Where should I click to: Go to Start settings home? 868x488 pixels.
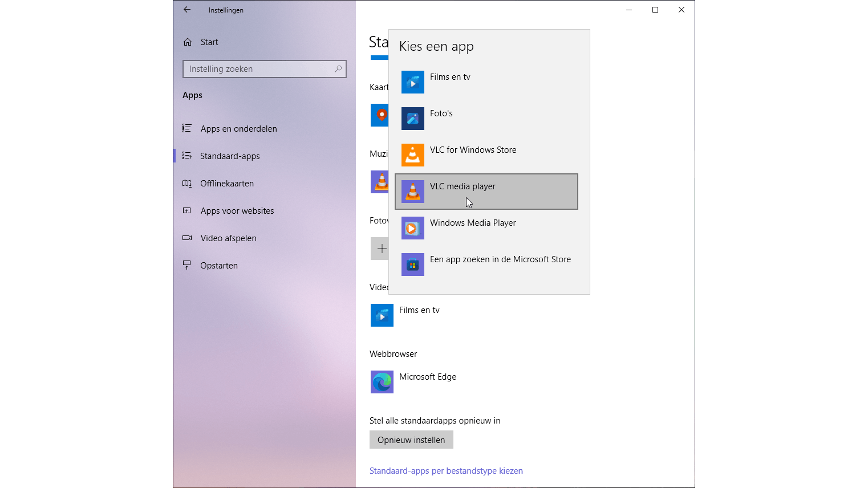tap(265, 42)
